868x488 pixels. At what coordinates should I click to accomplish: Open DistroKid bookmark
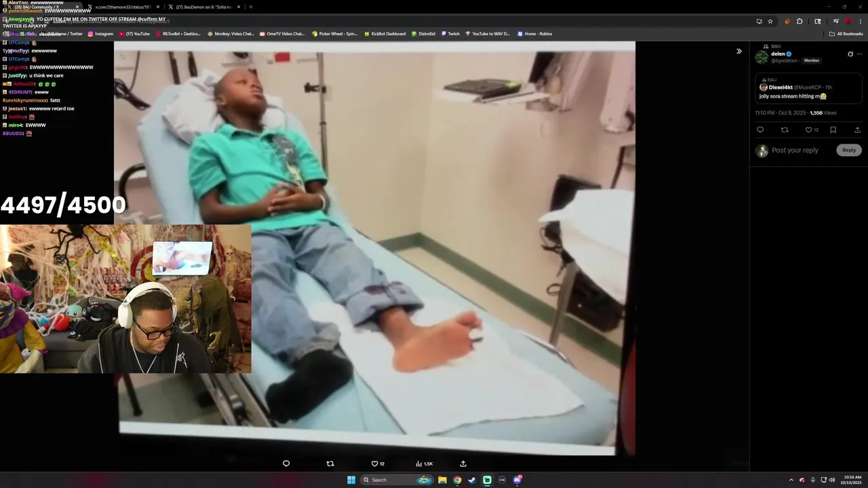point(423,34)
